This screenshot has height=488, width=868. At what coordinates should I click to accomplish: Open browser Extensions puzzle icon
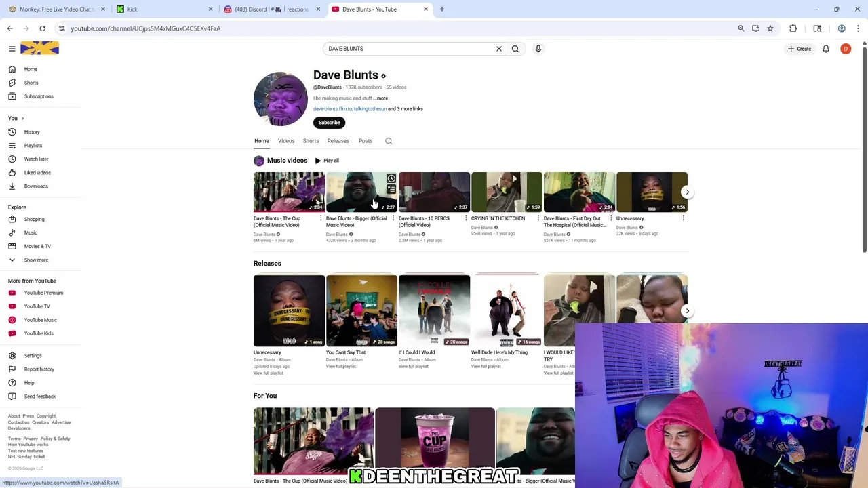(793, 28)
